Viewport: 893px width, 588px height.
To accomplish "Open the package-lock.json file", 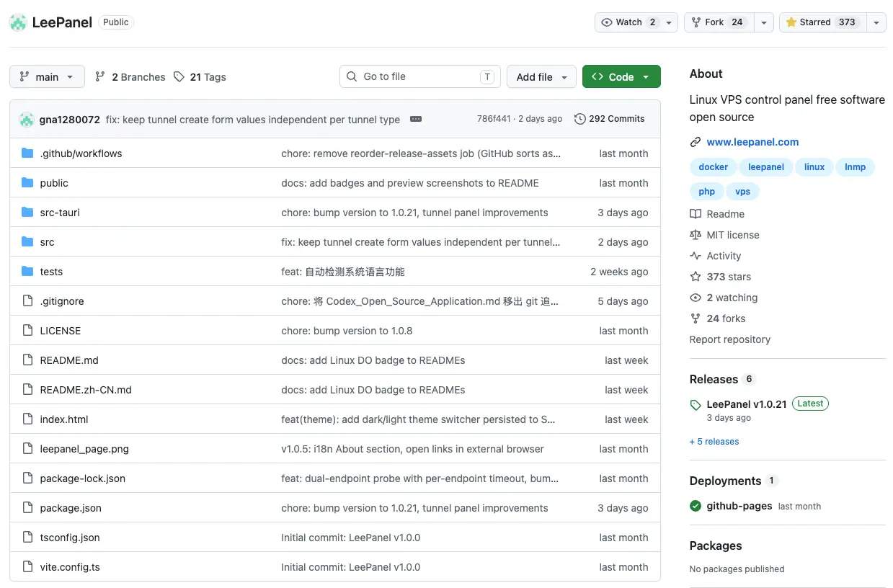I will point(83,478).
